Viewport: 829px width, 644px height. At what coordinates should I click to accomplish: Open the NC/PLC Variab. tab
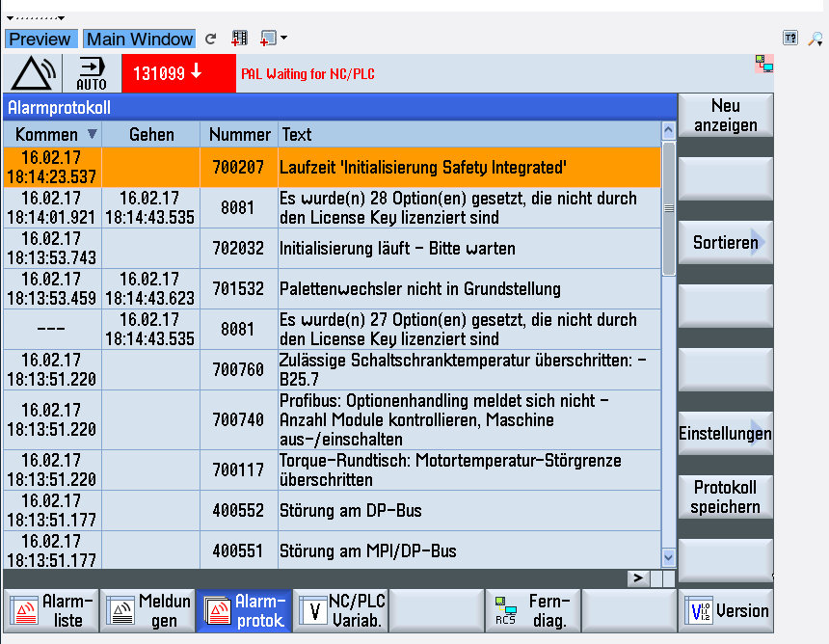pyautogui.click(x=340, y=610)
